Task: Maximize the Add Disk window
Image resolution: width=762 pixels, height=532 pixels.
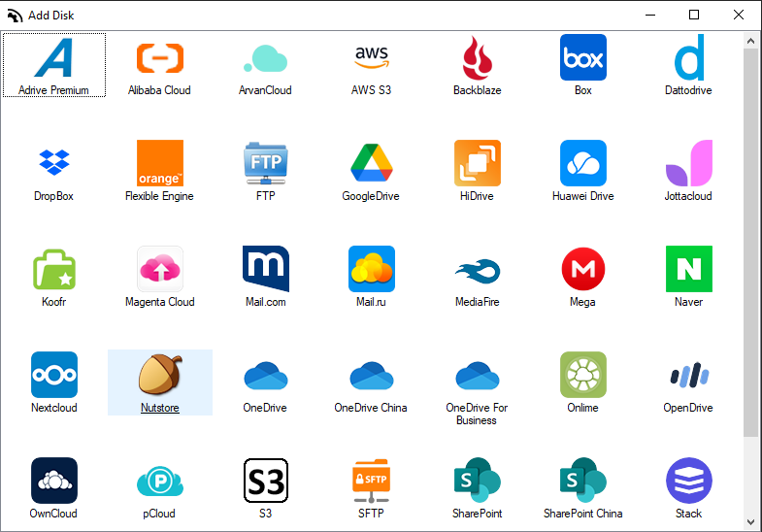Action: coord(694,16)
